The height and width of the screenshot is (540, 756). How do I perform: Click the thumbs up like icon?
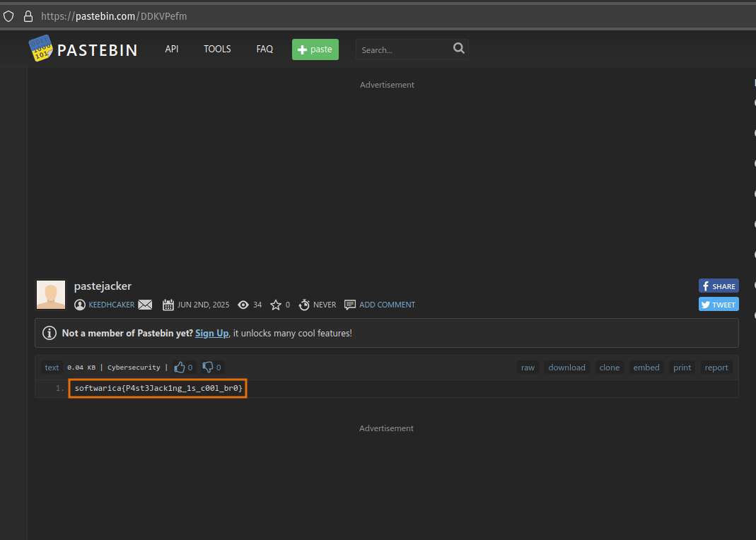(180, 368)
